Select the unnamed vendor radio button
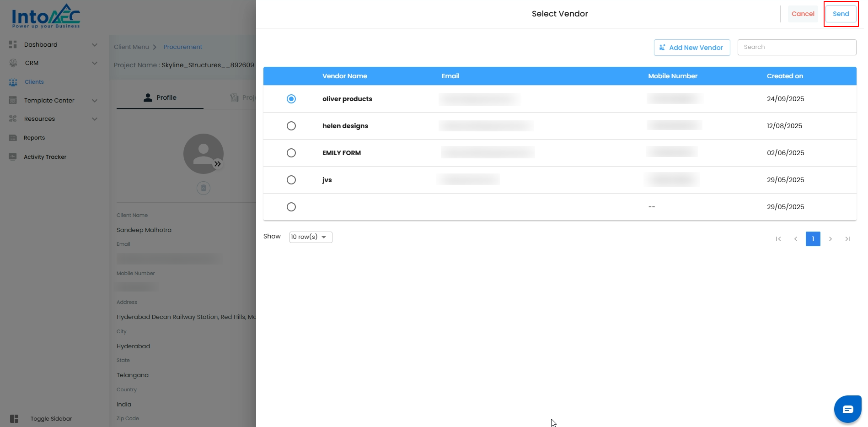Image resolution: width=868 pixels, height=427 pixels. coord(291,207)
